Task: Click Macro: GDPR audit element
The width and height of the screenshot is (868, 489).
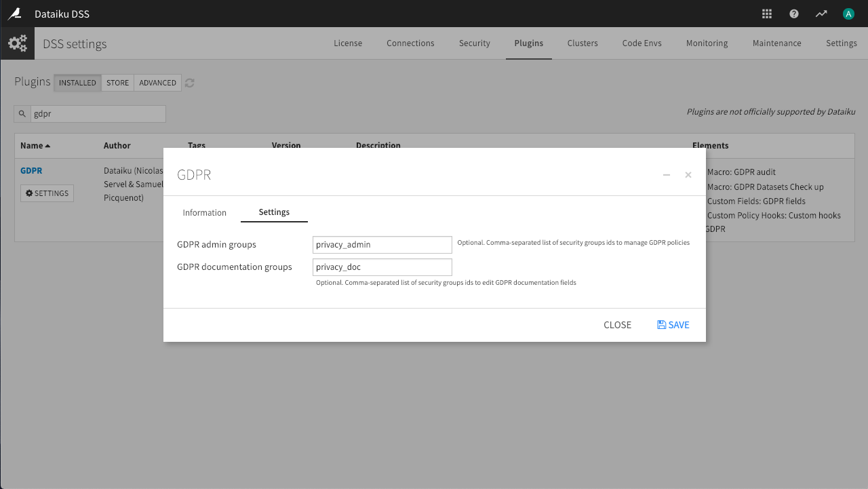Action: [x=741, y=172]
